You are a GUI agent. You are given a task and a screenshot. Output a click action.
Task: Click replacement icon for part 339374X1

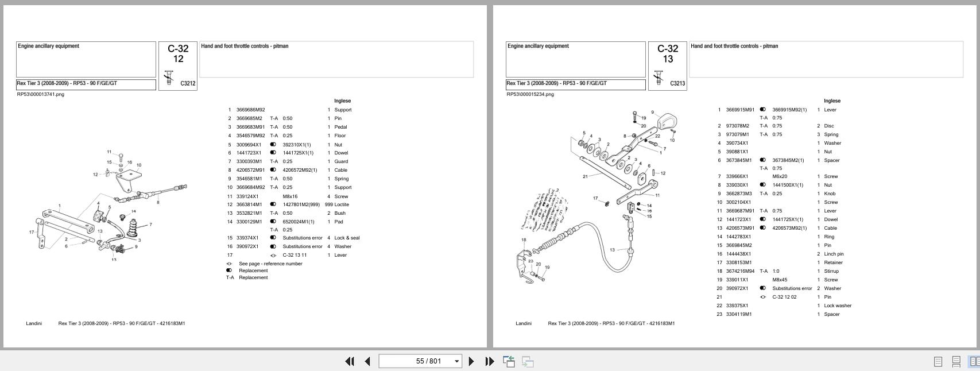(273, 238)
